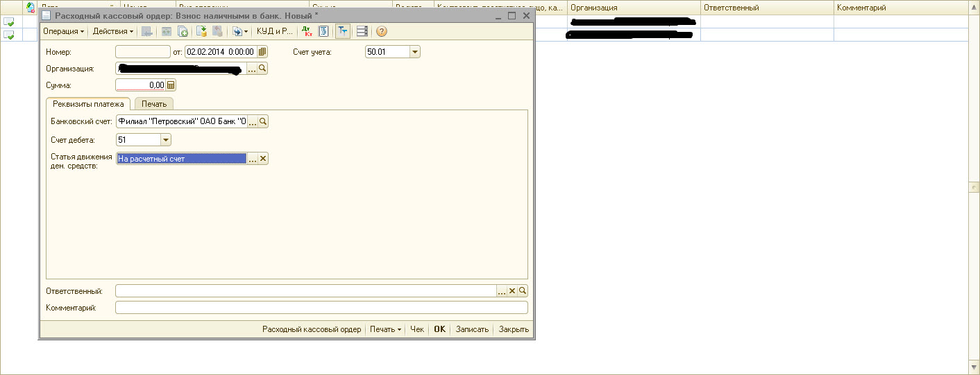The width and height of the screenshot is (980, 375).
Task: Toggle the highlighted Тт toolbar button
Action: (x=343, y=31)
